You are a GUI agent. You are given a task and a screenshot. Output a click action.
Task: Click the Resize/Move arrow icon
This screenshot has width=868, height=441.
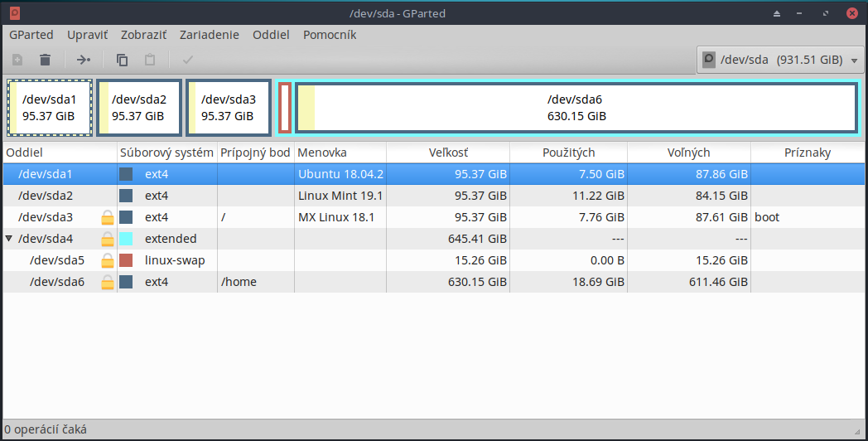click(84, 60)
